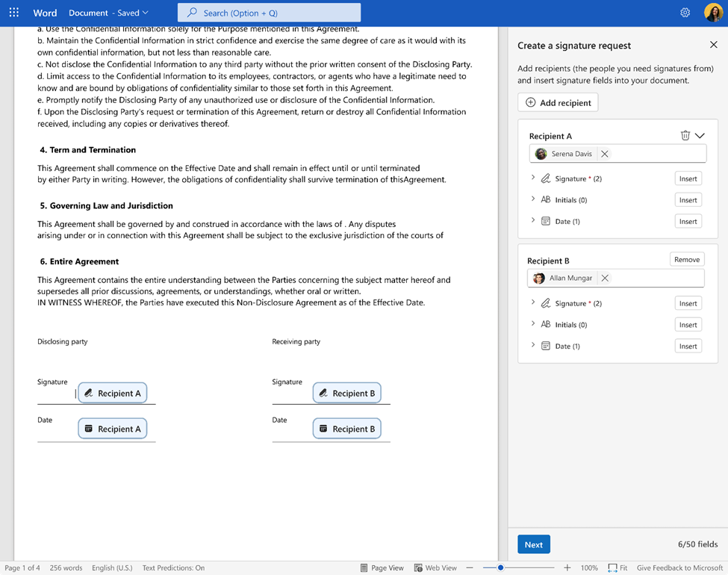Click the 100% zoom level
Screen dimensions: 728x575
click(588, 568)
